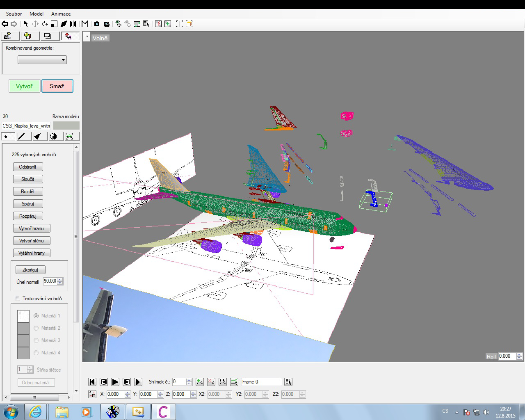Click the Frame 0 name field
Viewport: 525px width, 420px height.
[261, 382]
